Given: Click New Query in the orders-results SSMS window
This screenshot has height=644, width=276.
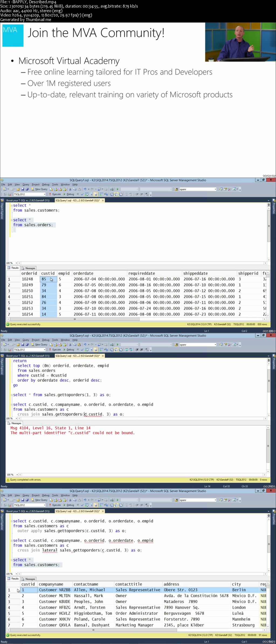Looking at the screenshot, I should point(39,189).
